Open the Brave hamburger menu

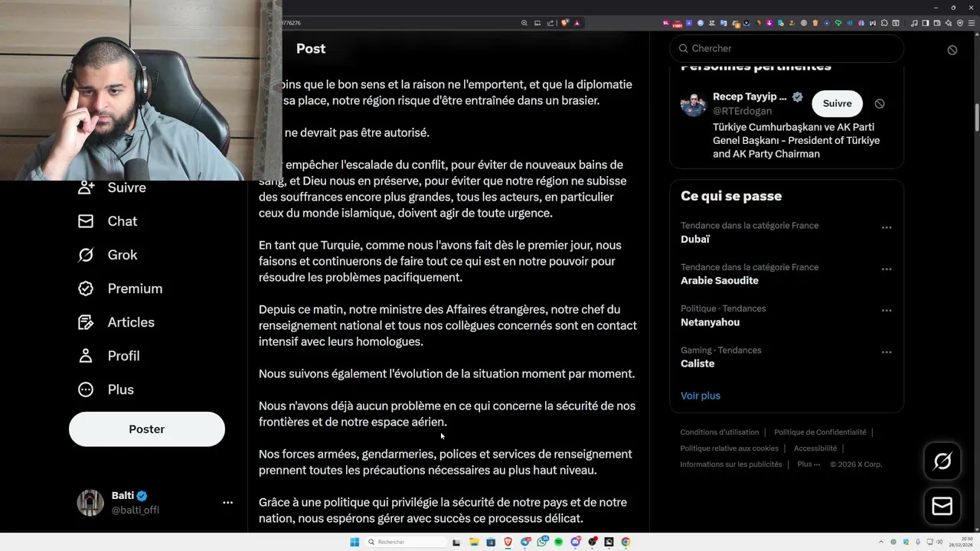tap(971, 23)
